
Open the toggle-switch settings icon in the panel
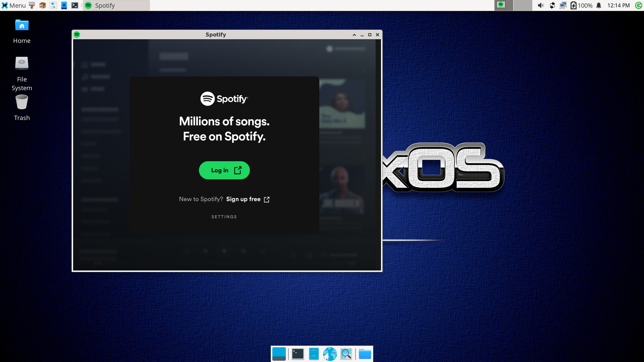point(53,5)
